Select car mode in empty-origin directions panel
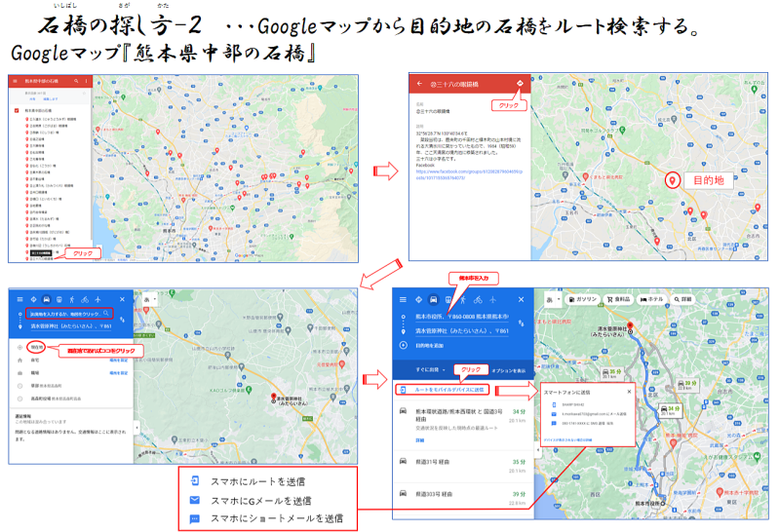The width and height of the screenshot is (779, 532). [46, 299]
